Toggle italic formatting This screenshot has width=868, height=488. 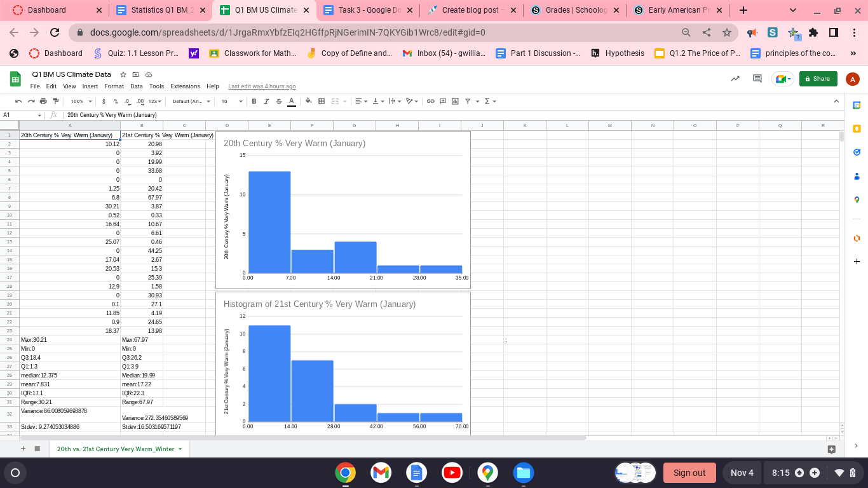[x=266, y=101]
